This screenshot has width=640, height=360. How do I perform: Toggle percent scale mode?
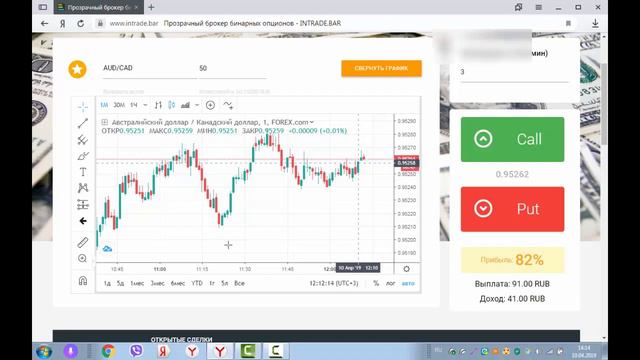tap(376, 283)
